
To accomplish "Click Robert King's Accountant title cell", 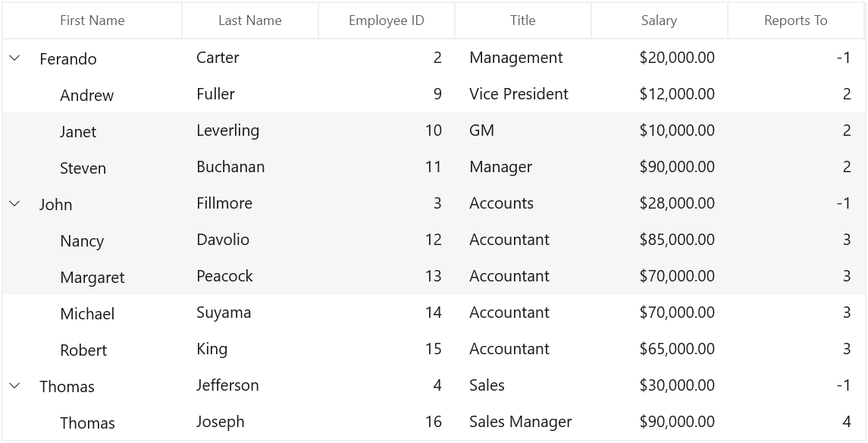I will (523, 350).
